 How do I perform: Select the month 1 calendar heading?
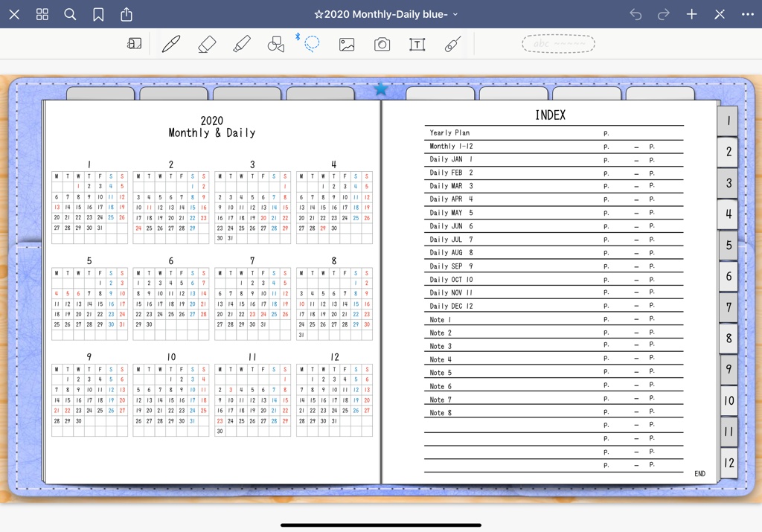click(x=89, y=164)
